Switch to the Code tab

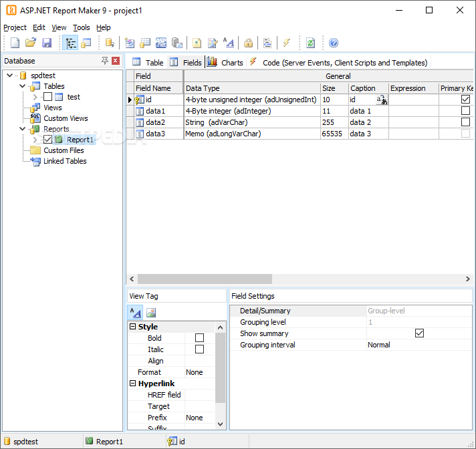coord(338,63)
